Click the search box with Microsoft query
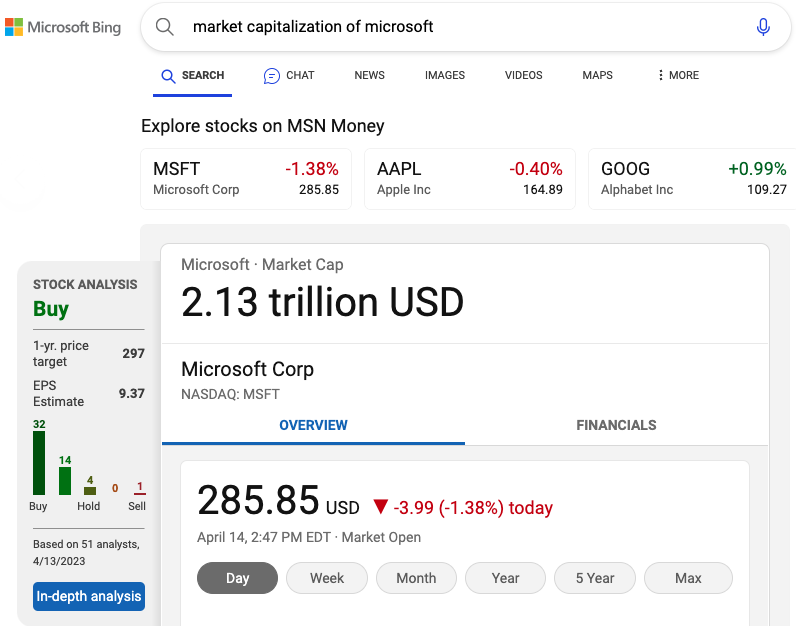The height and width of the screenshot is (626, 796). (466, 26)
